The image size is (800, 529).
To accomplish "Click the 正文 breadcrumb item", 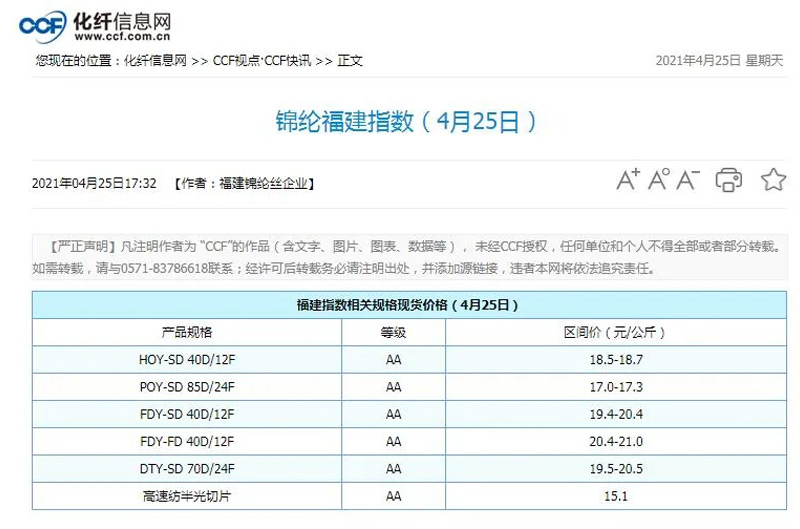I will [350, 61].
